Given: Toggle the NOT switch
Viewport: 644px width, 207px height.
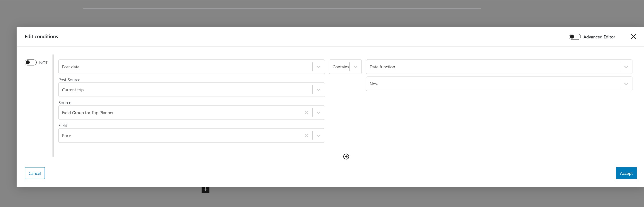Looking at the screenshot, I should (x=31, y=63).
